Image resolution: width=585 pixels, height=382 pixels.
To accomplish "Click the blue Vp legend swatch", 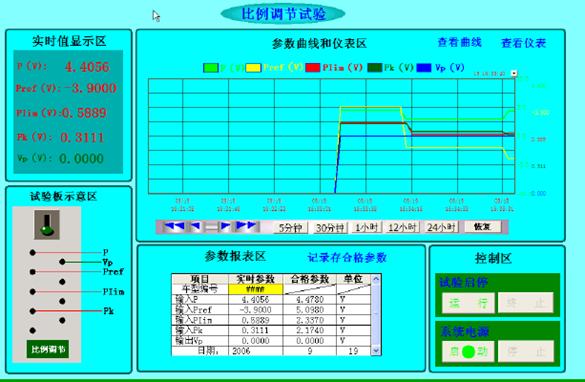I will [424, 68].
